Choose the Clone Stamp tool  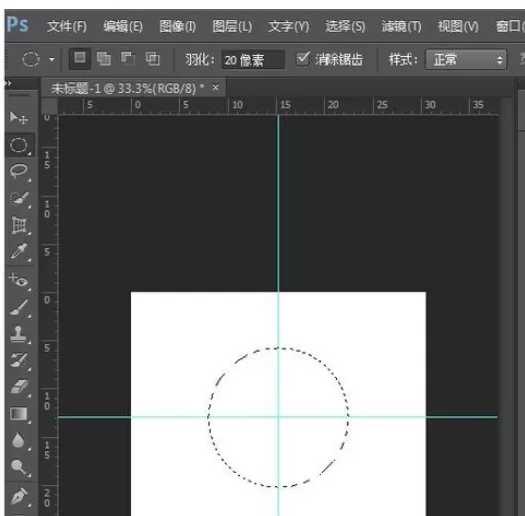click(18, 334)
